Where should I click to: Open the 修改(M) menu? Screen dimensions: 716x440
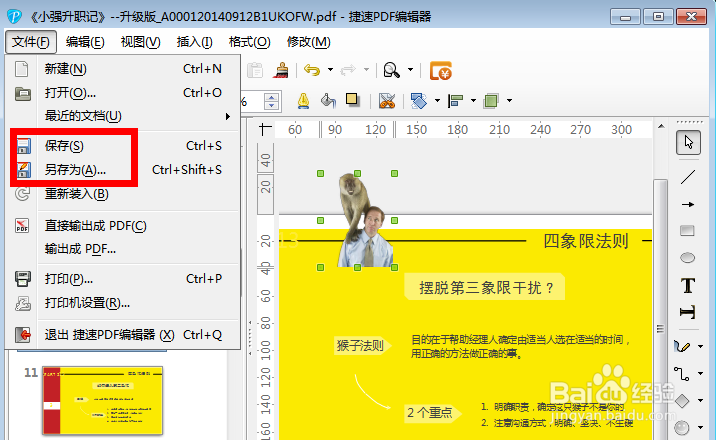[x=308, y=42]
